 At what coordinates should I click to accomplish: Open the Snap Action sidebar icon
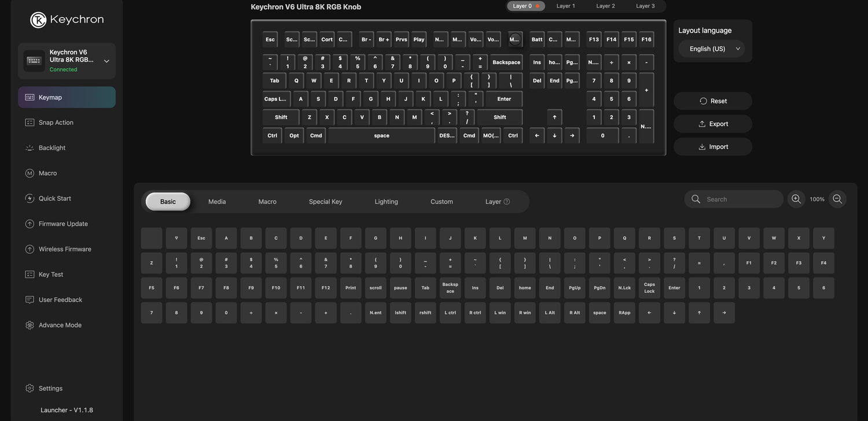pyautogui.click(x=30, y=123)
